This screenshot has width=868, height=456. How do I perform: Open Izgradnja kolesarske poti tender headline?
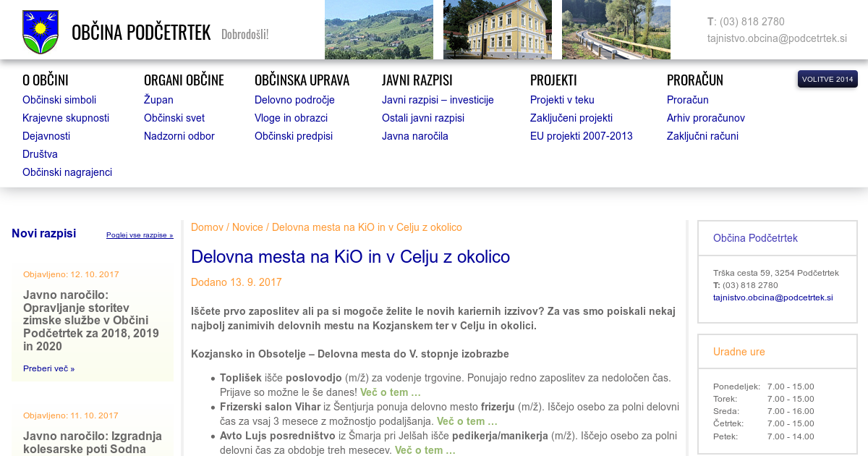coord(93,442)
